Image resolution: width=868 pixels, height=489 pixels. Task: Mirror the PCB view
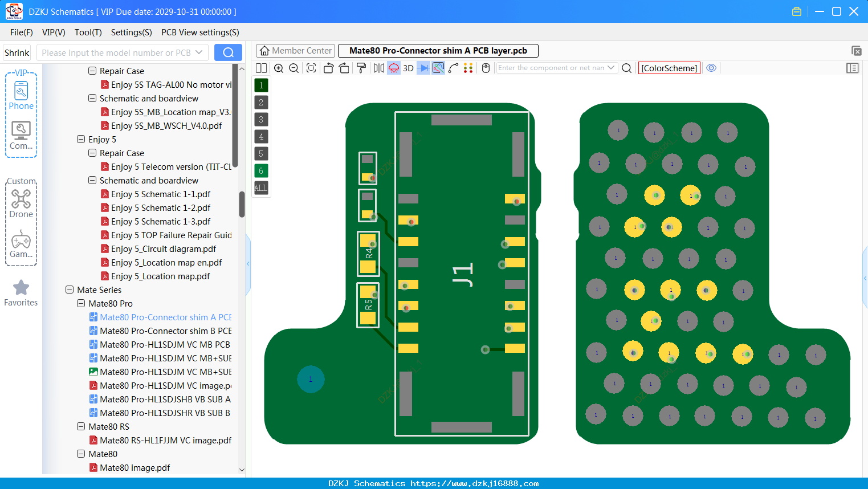379,68
